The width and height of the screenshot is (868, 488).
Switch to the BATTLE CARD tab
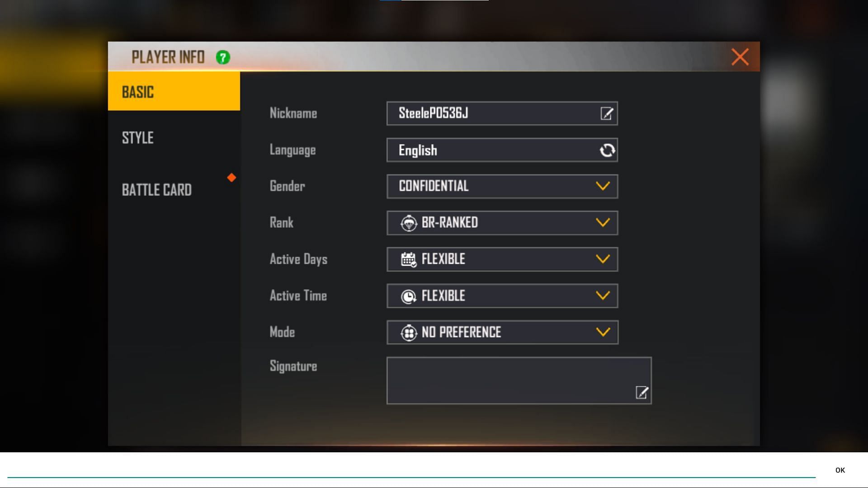156,189
